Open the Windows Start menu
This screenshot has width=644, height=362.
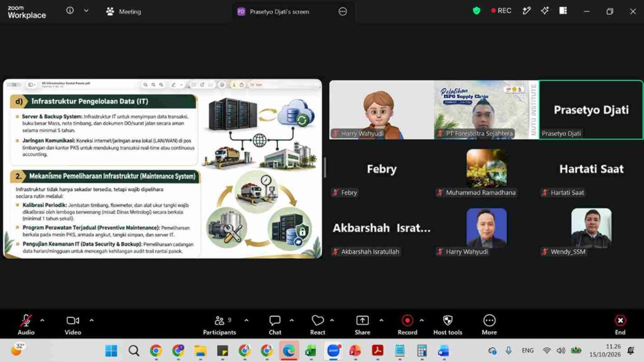[x=111, y=351]
